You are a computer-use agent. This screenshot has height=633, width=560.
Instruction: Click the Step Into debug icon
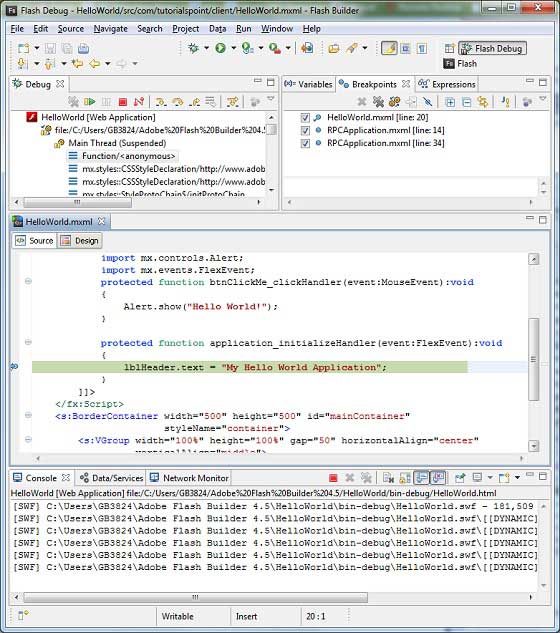(161, 102)
